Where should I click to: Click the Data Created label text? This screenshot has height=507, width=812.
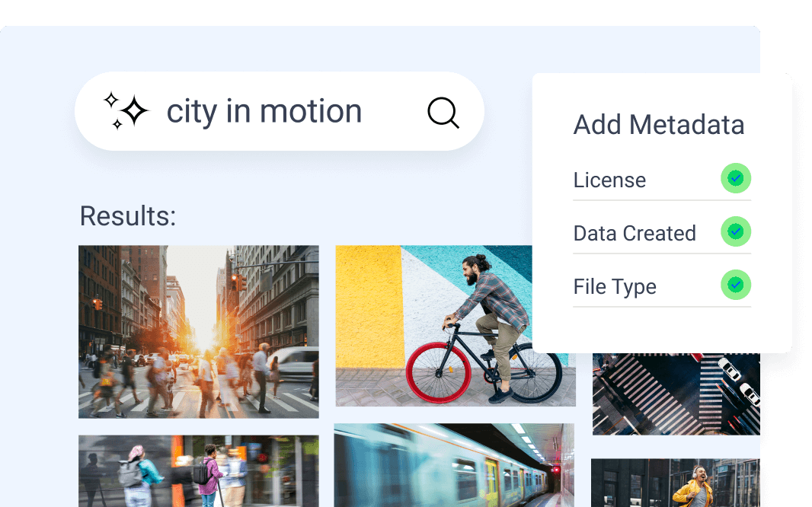click(635, 233)
